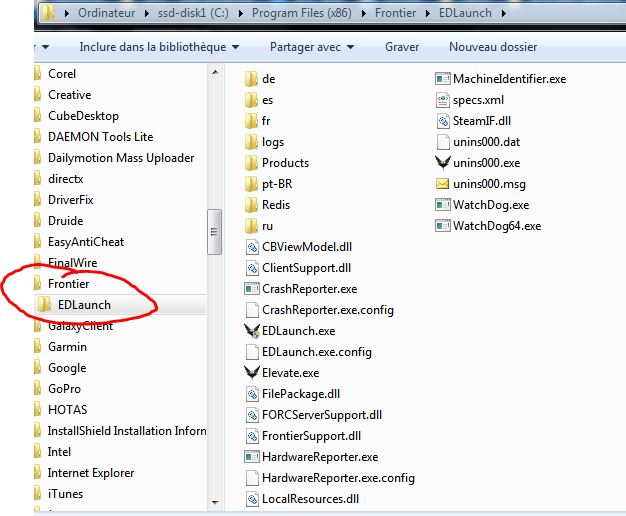
Task: Select HardwareReporter.exe.config file icon
Action: coord(252,478)
